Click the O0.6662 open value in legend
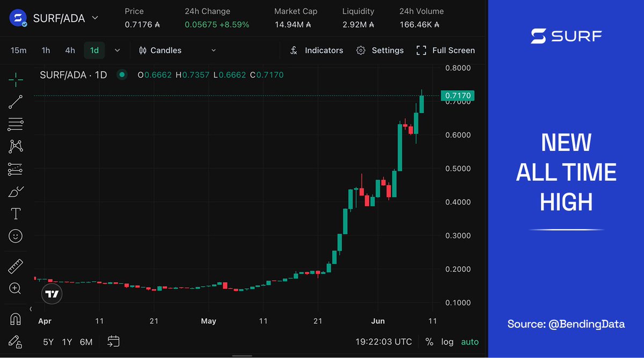Image resolution: width=644 pixels, height=358 pixels. coord(155,75)
